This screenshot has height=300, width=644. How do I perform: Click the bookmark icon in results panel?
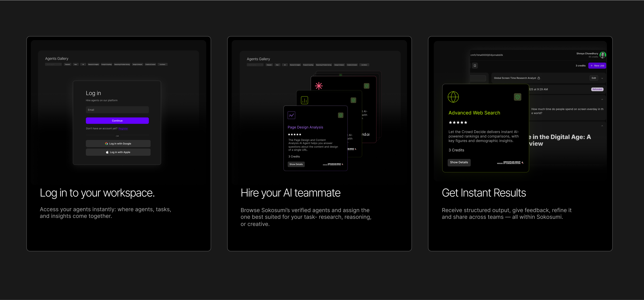(x=475, y=66)
